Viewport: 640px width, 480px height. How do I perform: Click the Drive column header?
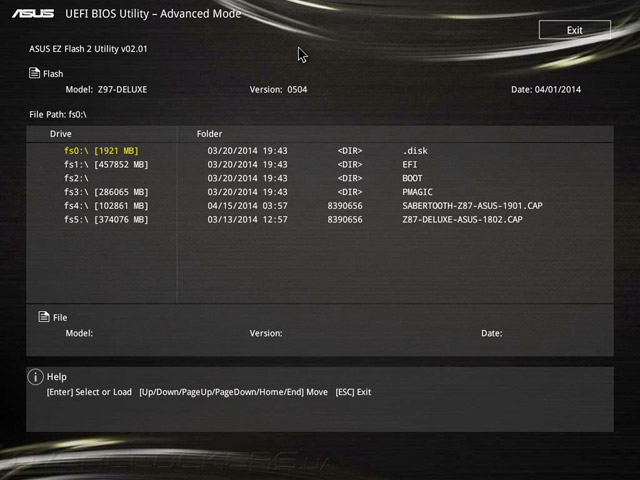click(60, 134)
